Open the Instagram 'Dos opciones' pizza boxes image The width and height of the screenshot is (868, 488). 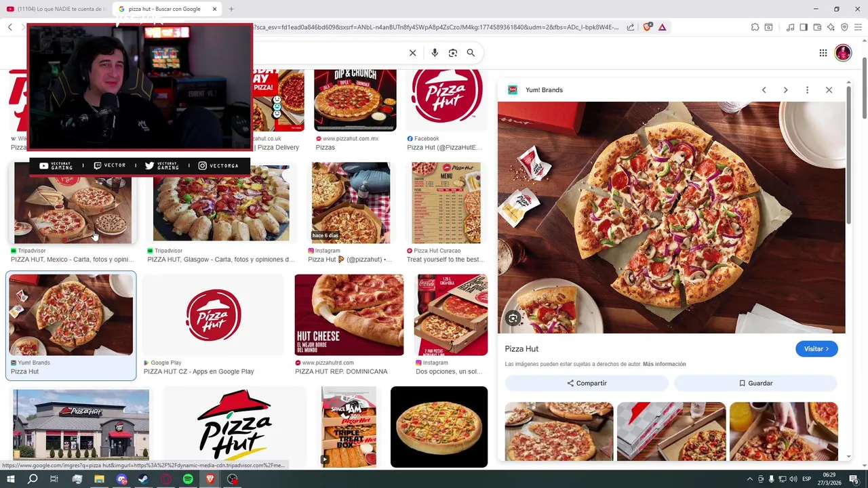pyautogui.click(x=451, y=315)
